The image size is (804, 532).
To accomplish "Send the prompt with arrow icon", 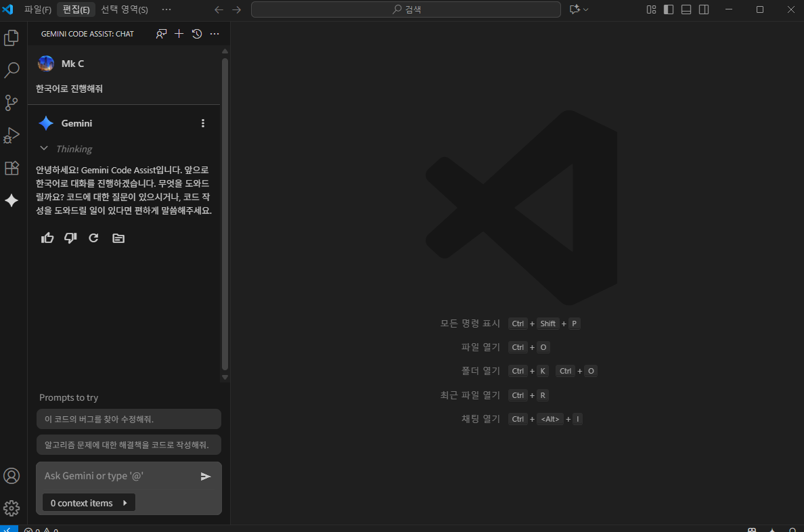I will (x=206, y=476).
